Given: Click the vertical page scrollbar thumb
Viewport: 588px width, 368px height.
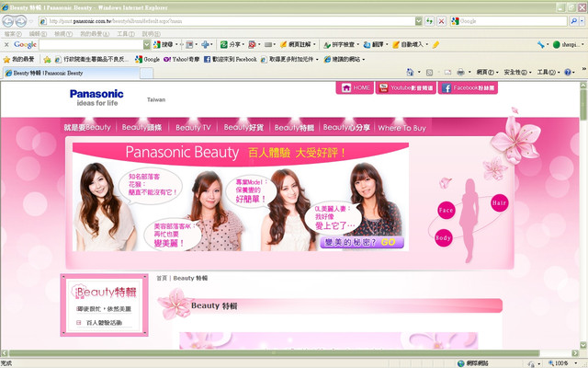Looking at the screenshot, I should [583, 105].
